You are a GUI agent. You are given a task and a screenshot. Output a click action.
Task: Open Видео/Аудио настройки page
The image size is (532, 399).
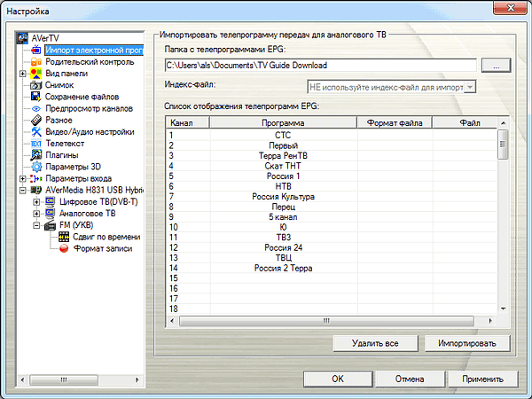click(90, 131)
